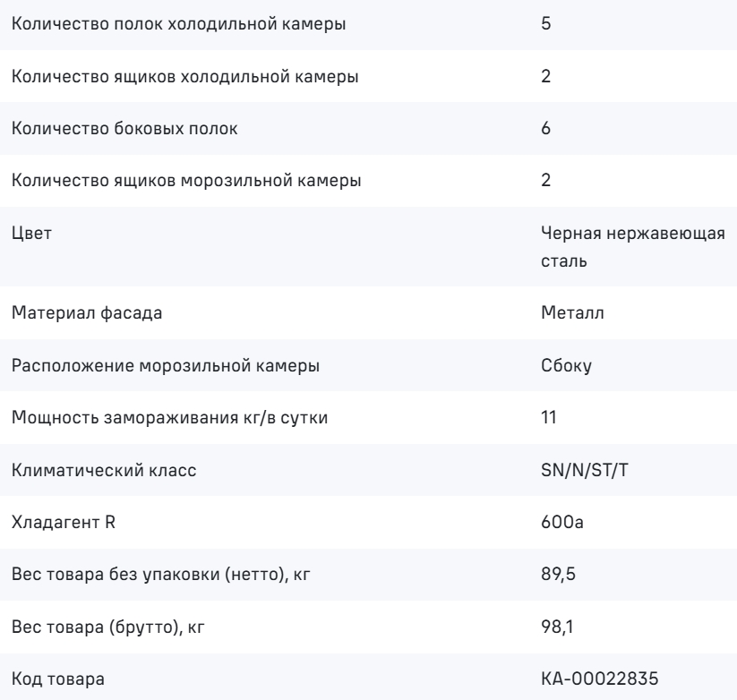Viewport: 737px width, 700px height.
Task: Select the value 5 for fridge shelves
Action: click(x=545, y=23)
